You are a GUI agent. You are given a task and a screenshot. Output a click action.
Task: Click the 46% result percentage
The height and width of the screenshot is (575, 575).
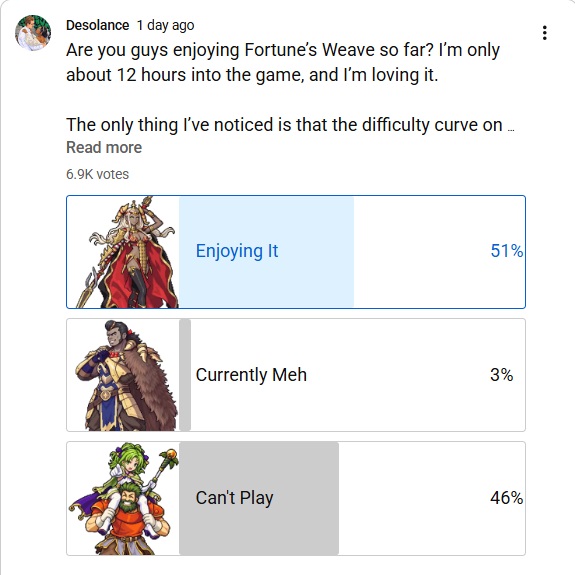[506, 498]
